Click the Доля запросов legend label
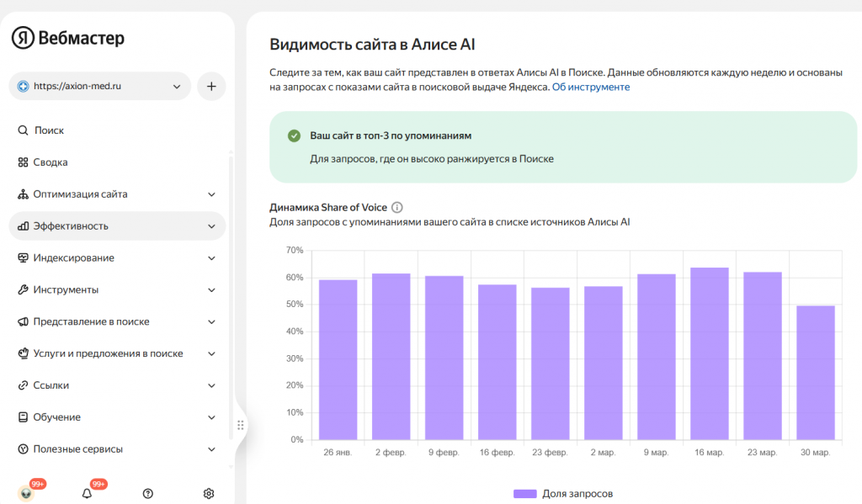The width and height of the screenshot is (862, 504). [577, 494]
